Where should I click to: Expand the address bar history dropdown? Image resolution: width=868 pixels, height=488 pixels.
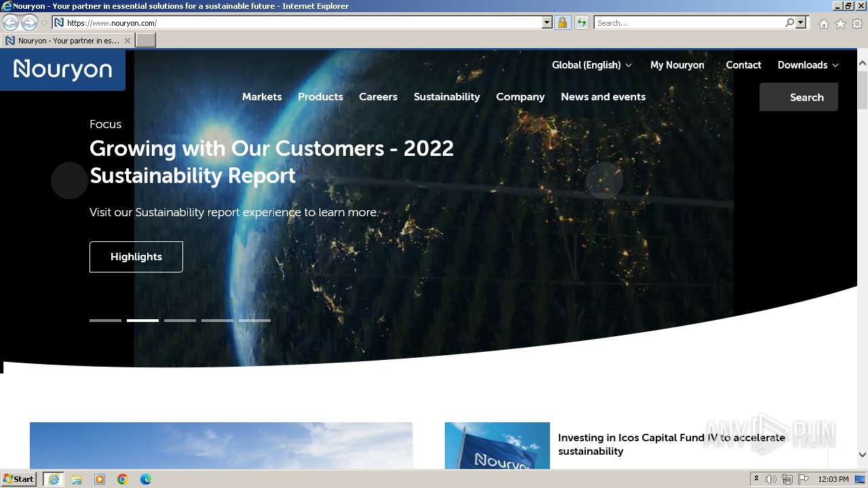pyautogui.click(x=547, y=23)
